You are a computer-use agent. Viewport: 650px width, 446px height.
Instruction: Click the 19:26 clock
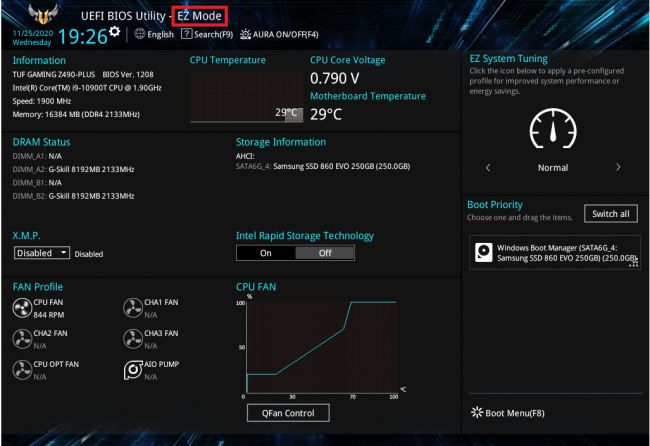pyautogui.click(x=83, y=36)
